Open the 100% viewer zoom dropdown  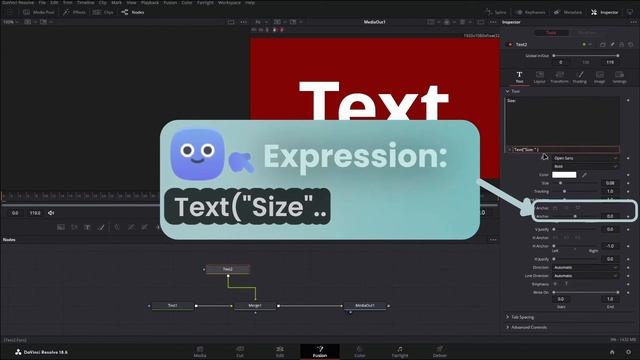[x=11, y=22]
